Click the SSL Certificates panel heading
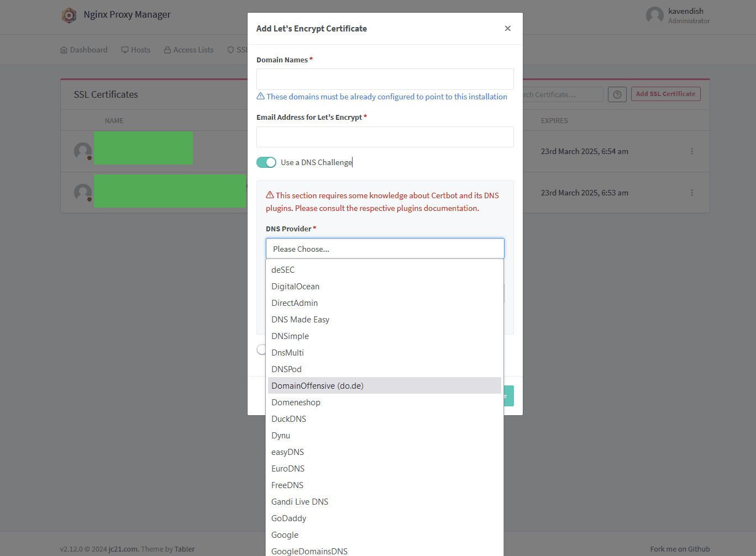Screen dimensions: 756x556 coord(106,94)
